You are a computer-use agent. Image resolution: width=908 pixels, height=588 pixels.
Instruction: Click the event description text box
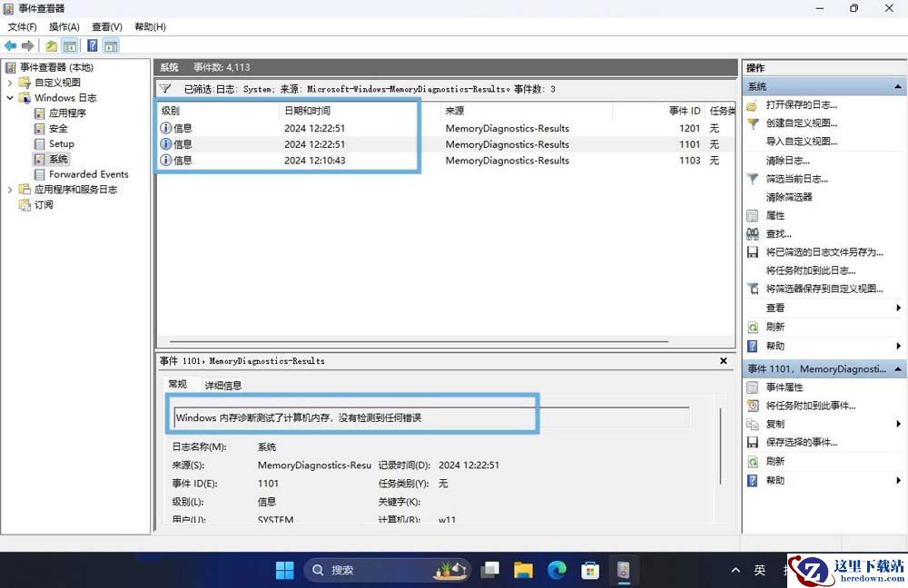click(431, 417)
